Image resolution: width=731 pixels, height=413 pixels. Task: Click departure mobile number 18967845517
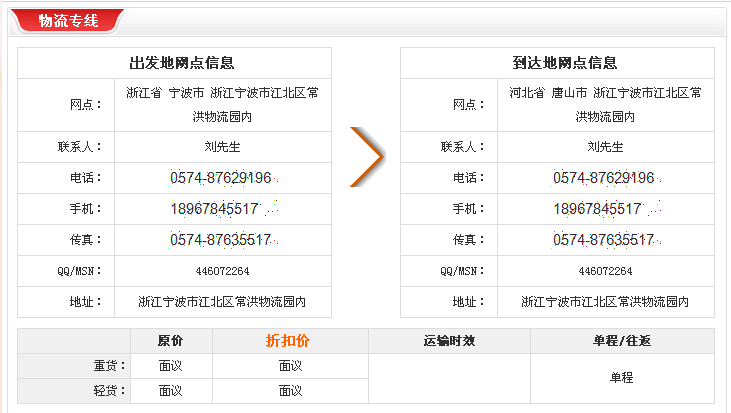214,209
